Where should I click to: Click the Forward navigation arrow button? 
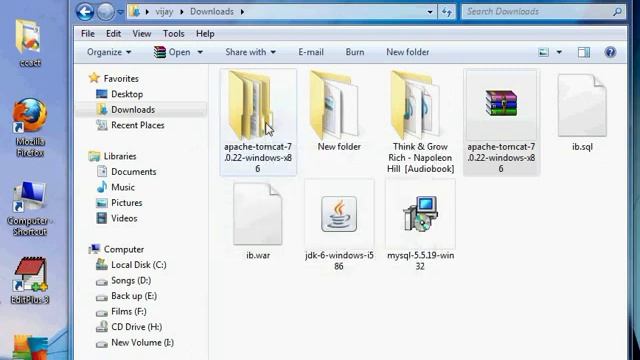(106, 12)
